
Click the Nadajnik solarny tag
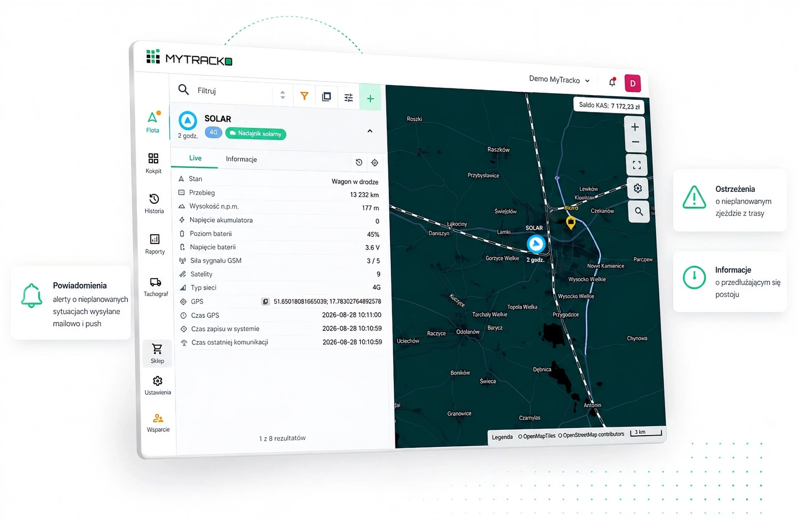[256, 134]
